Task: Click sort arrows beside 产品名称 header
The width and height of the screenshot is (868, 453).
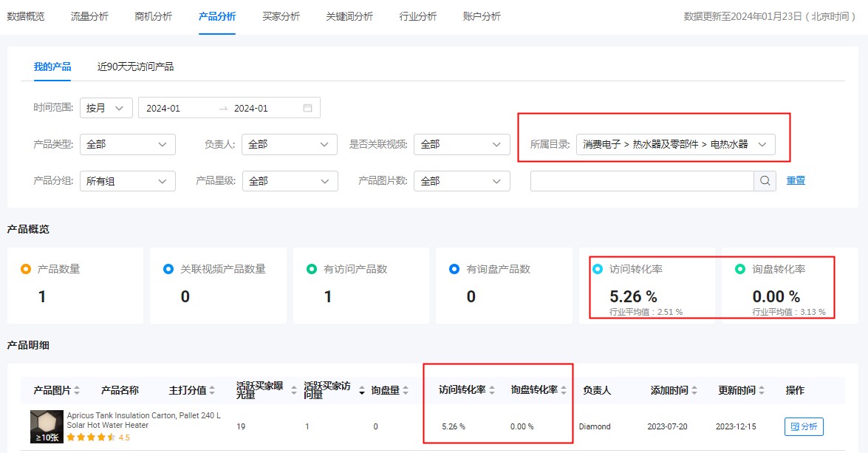Action: 144,389
